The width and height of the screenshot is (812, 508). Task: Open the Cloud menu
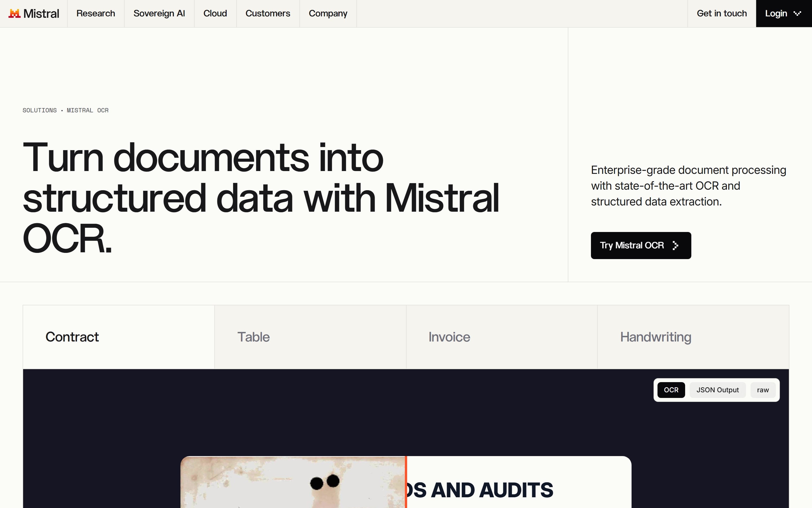click(x=215, y=14)
